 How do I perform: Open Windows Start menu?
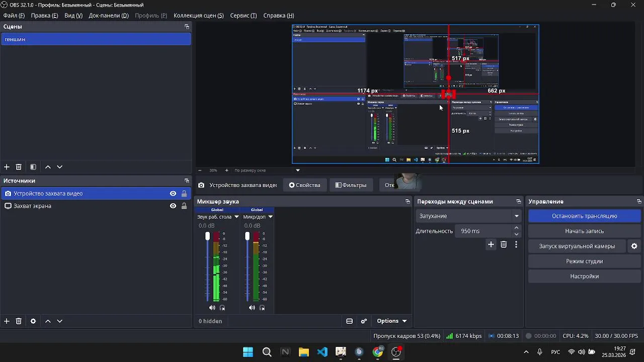[248, 352]
